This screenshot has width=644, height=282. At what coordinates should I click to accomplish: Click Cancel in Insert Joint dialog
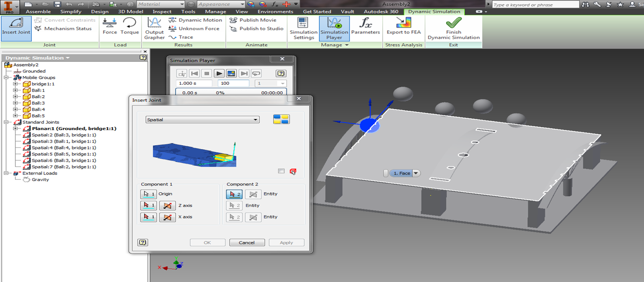coord(247,243)
